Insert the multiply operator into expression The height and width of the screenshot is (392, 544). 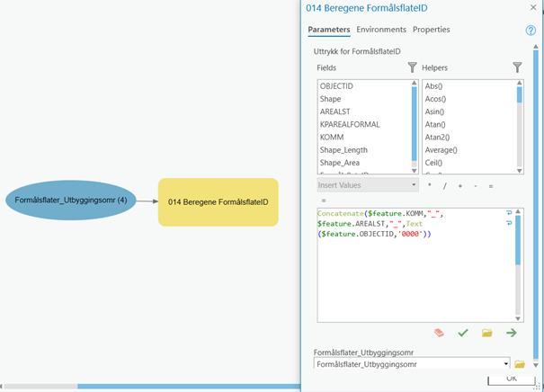429,185
